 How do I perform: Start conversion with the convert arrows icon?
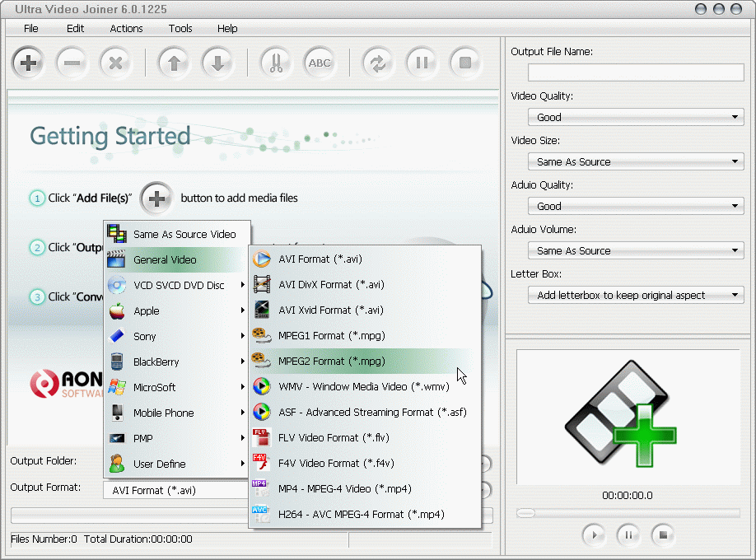pos(377,62)
